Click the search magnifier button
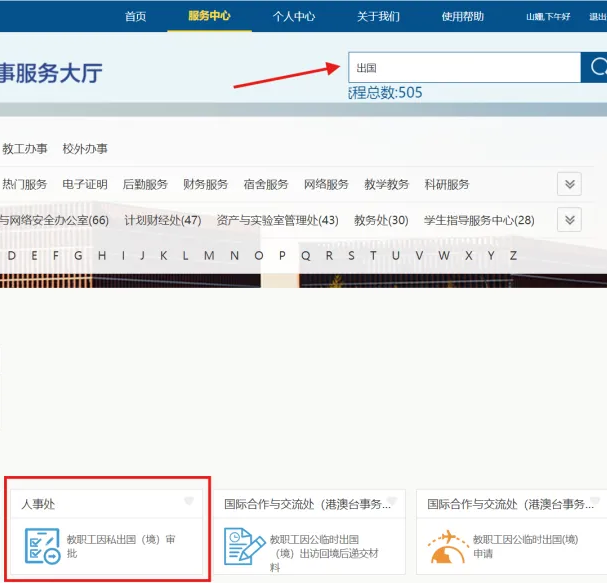Viewport: 607px width, 583px height. 596,67
